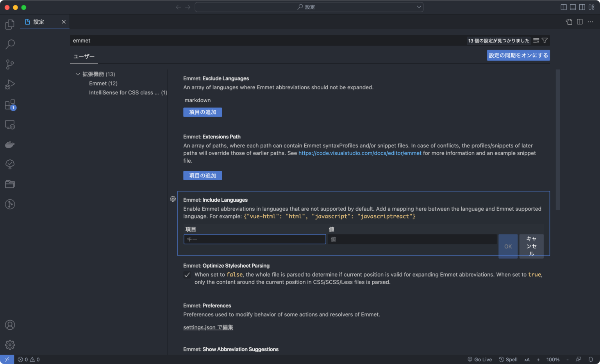The image size is (600, 364).
Task: Open the Extensions view with the badge
Action: click(x=10, y=105)
